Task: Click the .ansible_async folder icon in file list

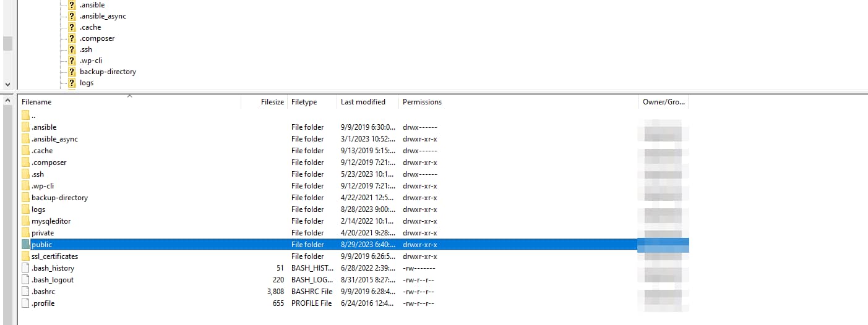Action: [25, 139]
